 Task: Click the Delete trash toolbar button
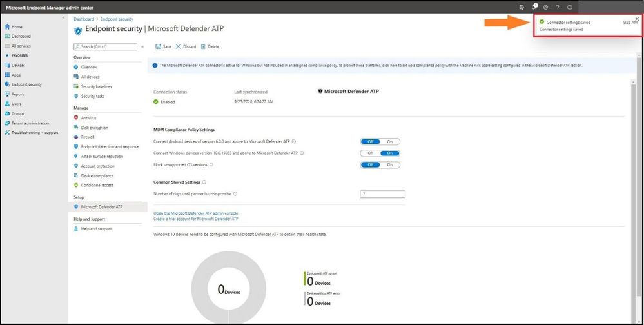coord(210,47)
